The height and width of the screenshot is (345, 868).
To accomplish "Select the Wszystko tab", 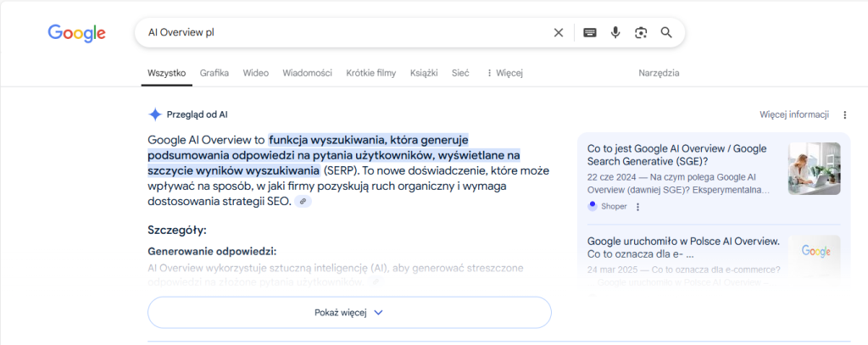I will (x=167, y=73).
